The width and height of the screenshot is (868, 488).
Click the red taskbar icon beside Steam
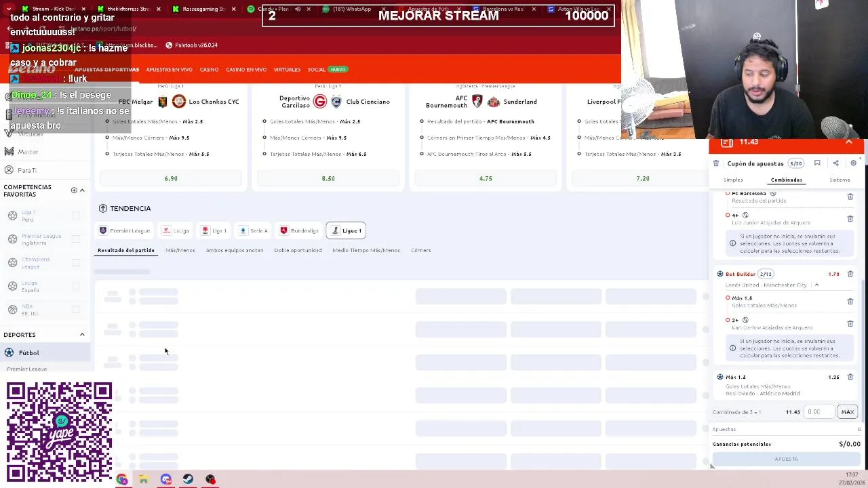[210, 479]
